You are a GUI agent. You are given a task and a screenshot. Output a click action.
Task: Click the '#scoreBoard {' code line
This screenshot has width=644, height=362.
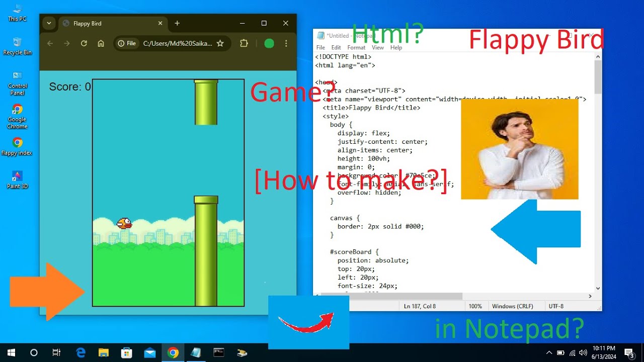click(x=354, y=252)
